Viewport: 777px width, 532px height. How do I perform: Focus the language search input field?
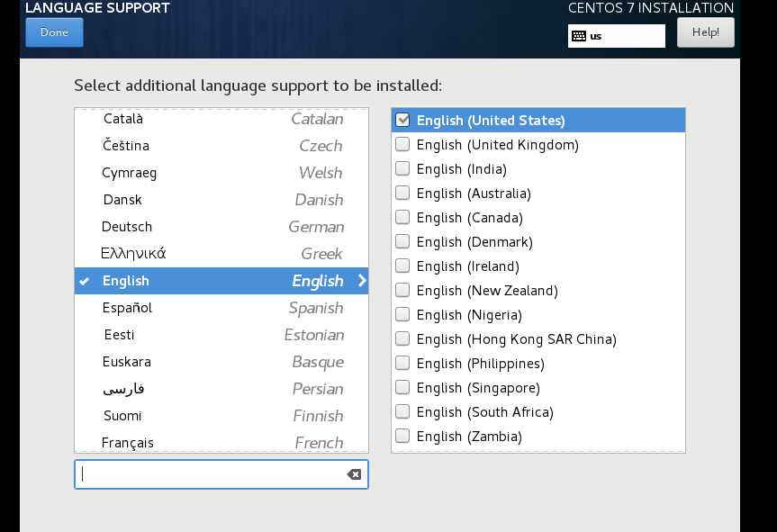coord(221,474)
